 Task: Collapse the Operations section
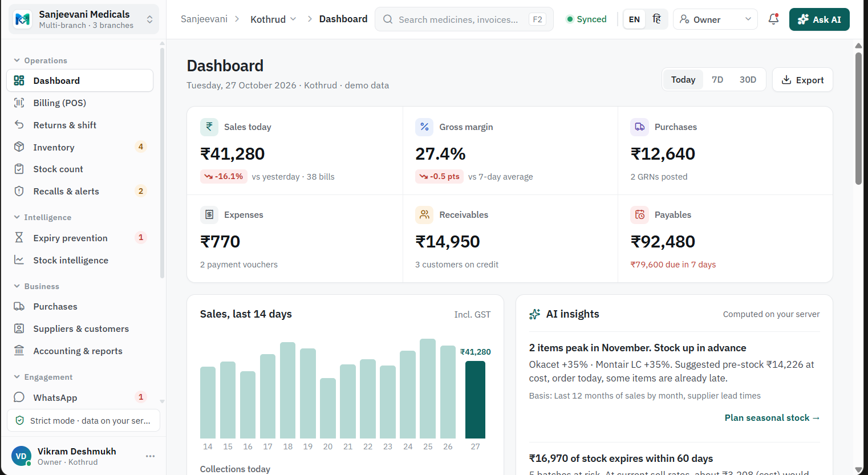[40, 60]
